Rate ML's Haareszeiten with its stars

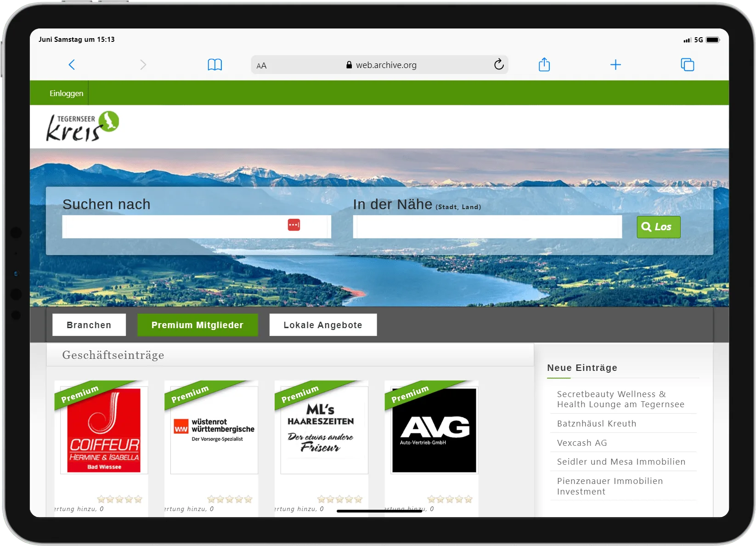340,499
